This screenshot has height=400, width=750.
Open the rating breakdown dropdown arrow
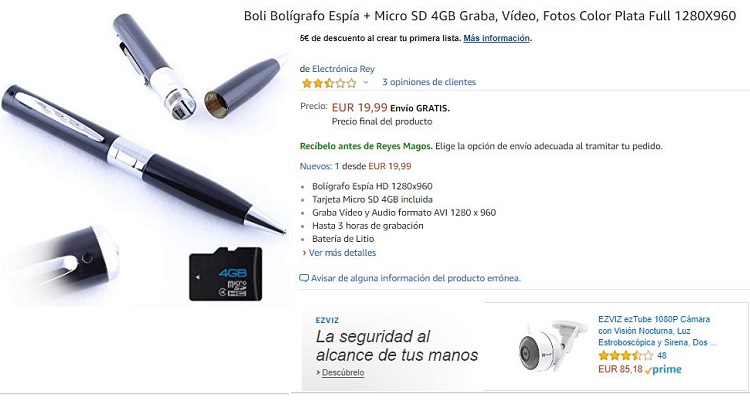pos(366,82)
